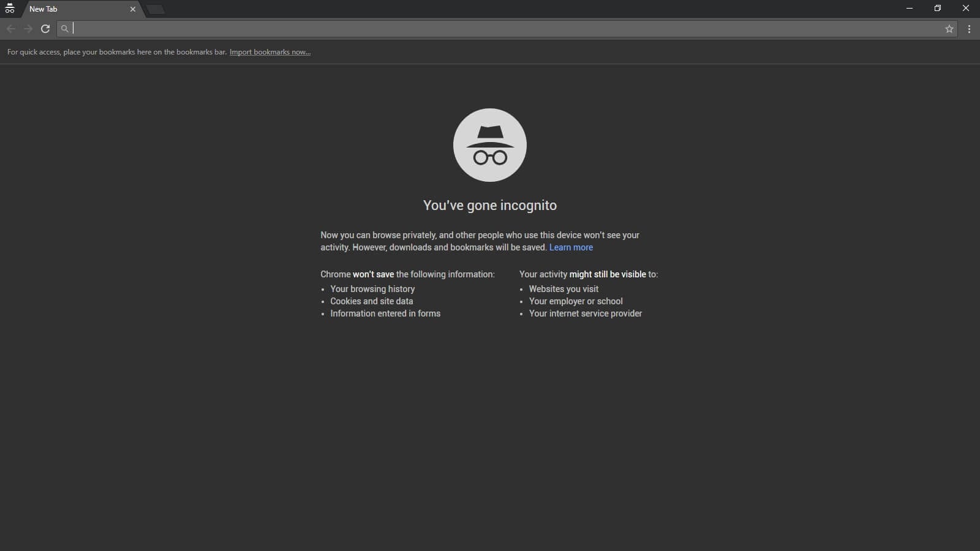Click the large incognito hat and glasses logo
This screenshot has height=551, width=980.
pyautogui.click(x=490, y=145)
